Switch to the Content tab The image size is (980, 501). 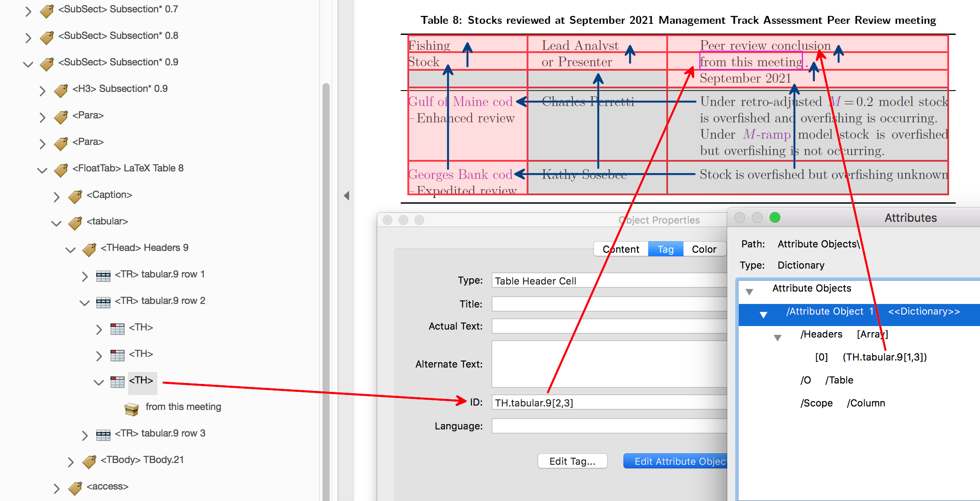point(620,249)
